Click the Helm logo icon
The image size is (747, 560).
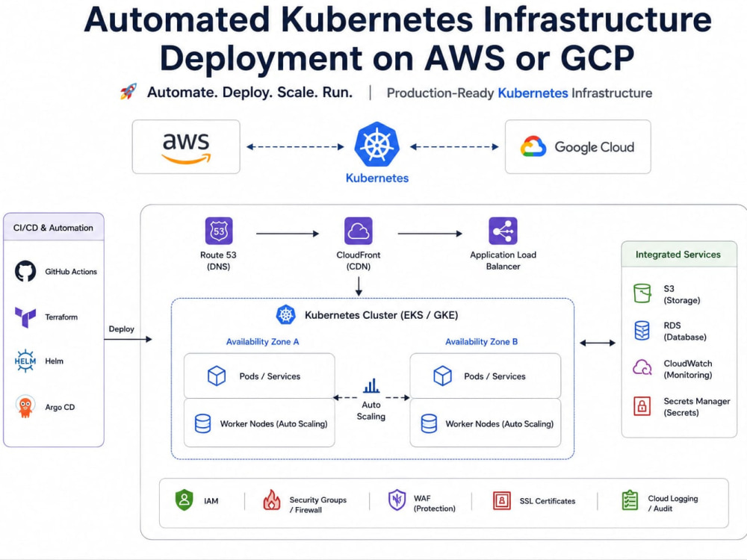click(25, 361)
